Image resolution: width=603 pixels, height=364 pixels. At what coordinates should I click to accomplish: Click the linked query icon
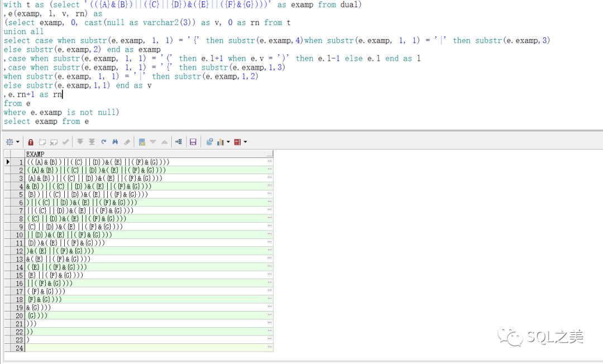pyautogui.click(x=179, y=142)
